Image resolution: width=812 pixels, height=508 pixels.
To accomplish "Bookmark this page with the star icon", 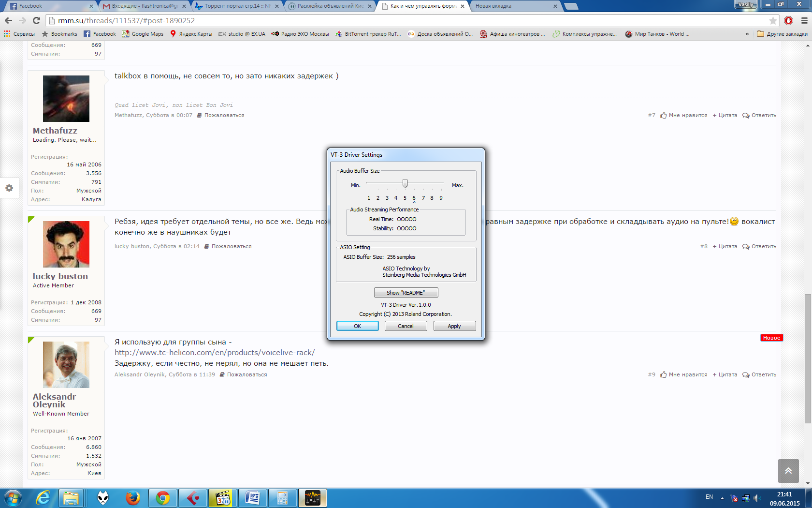I will pos(773,20).
